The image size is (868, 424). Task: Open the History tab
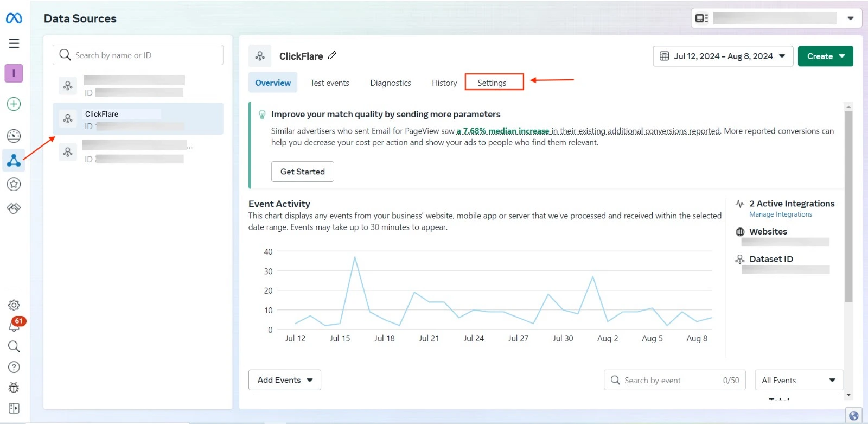(x=444, y=83)
